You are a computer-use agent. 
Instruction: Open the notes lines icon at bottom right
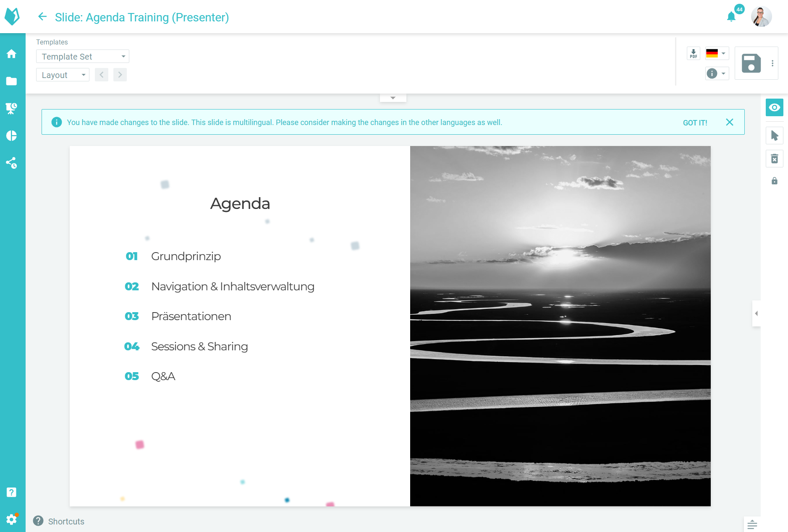(x=752, y=524)
